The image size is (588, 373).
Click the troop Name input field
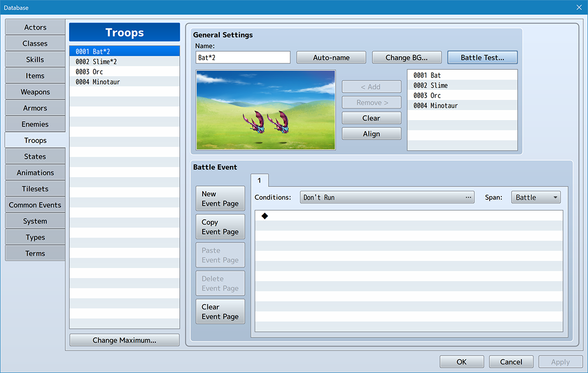tap(243, 58)
